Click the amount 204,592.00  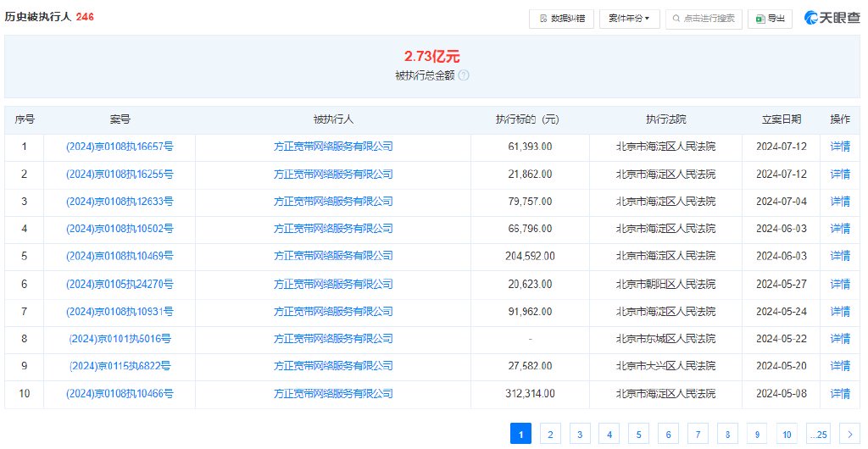coord(530,256)
